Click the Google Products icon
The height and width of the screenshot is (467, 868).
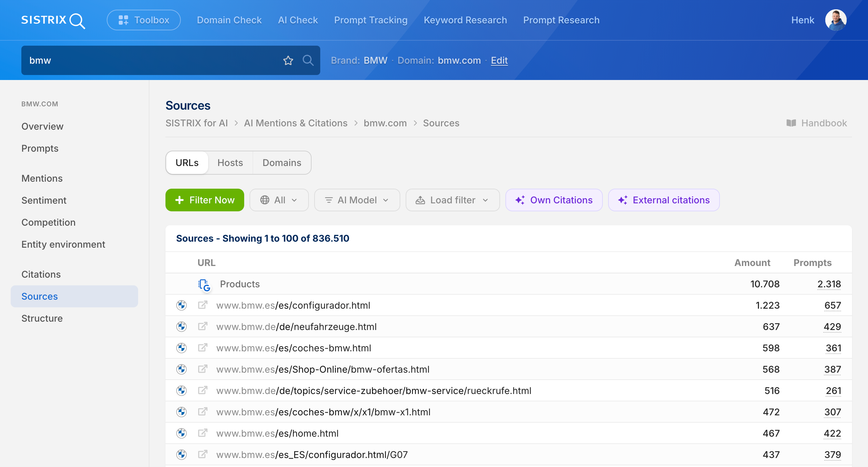coord(204,285)
